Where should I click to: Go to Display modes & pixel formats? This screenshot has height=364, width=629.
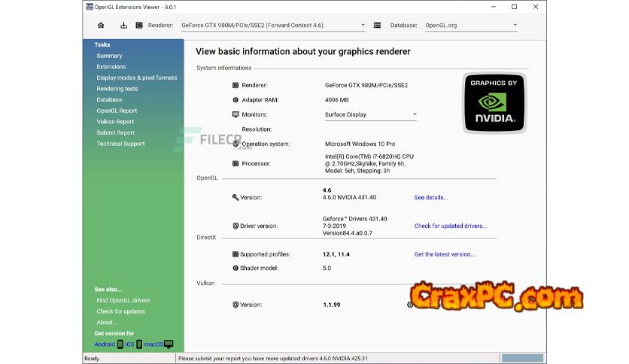pos(136,77)
